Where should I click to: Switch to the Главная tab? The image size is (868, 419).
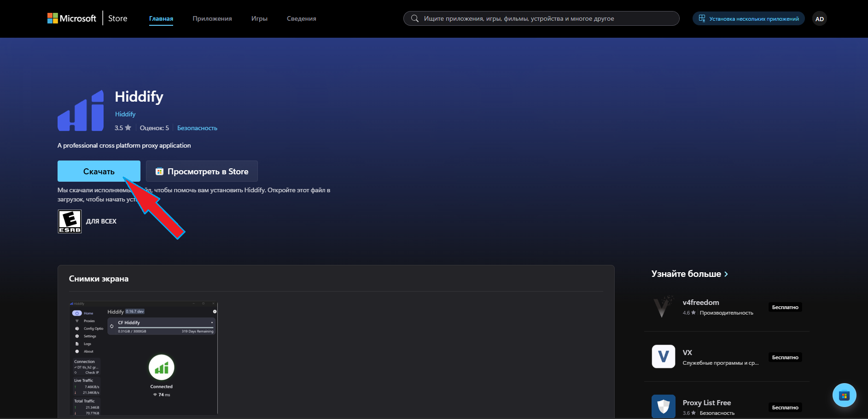point(161,19)
